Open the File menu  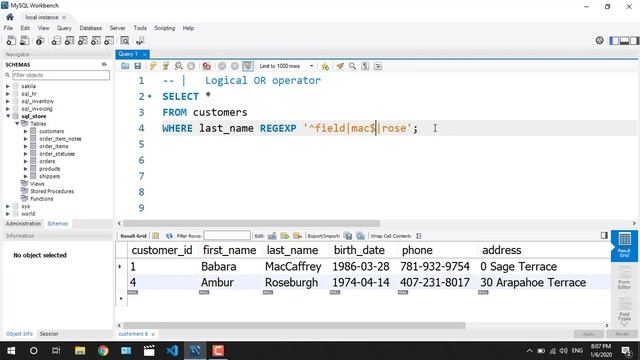(x=8, y=28)
